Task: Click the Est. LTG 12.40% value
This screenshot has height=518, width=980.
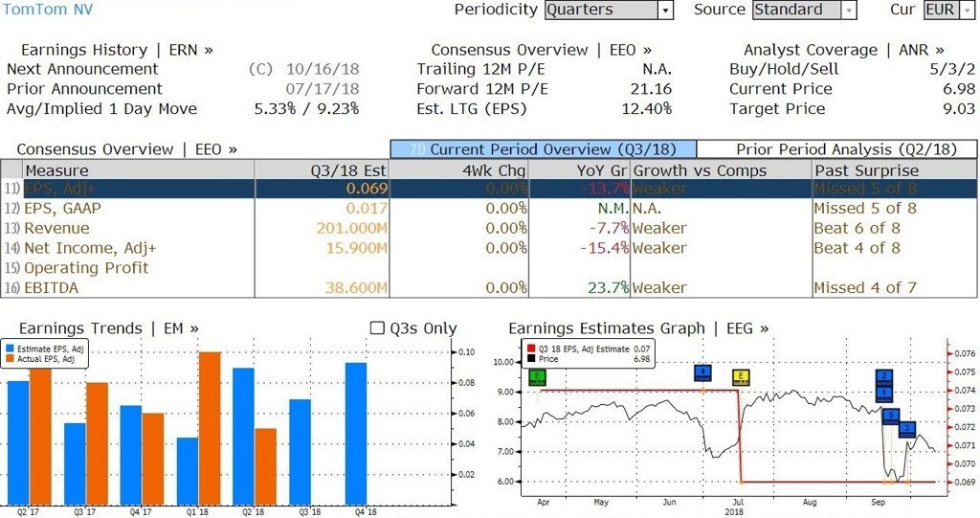Action: point(647,109)
